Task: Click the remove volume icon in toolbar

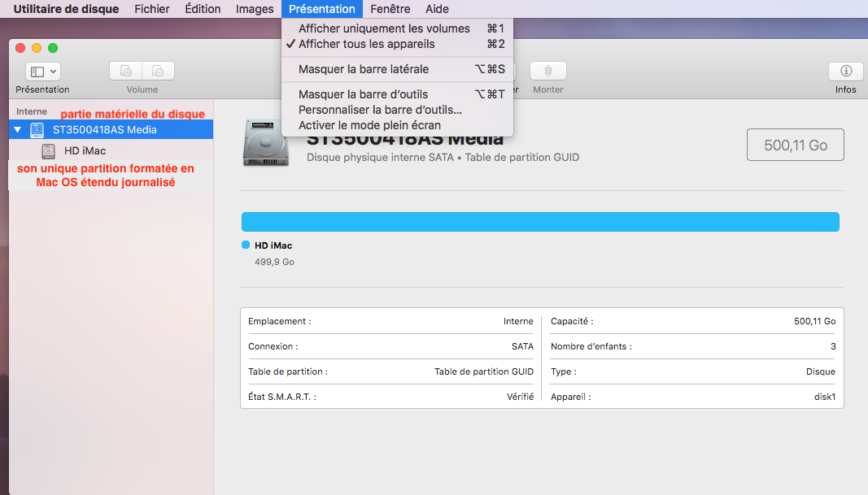Action: pos(158,72)
